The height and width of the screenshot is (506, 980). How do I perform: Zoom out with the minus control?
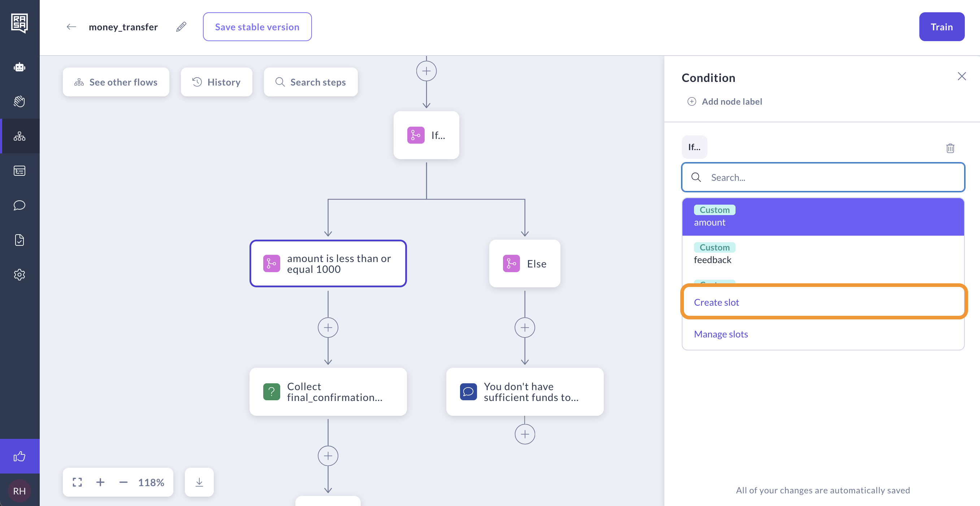[123, 482]
